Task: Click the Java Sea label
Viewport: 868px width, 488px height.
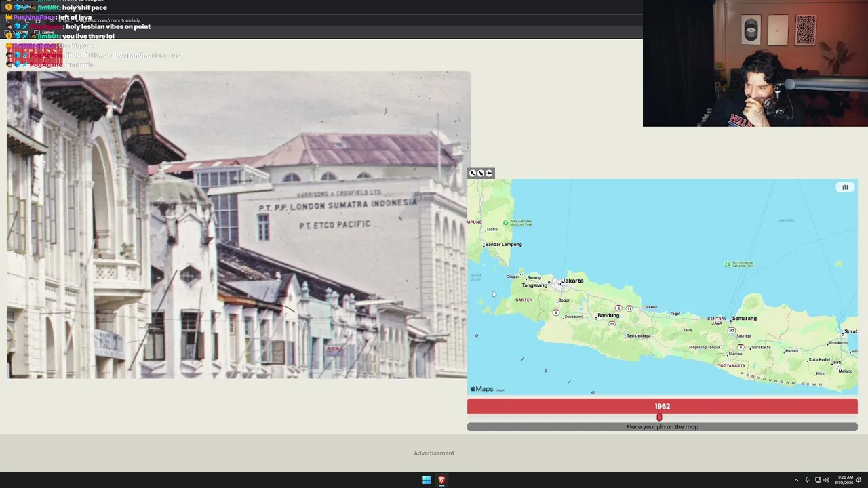Action: (787, 220)
